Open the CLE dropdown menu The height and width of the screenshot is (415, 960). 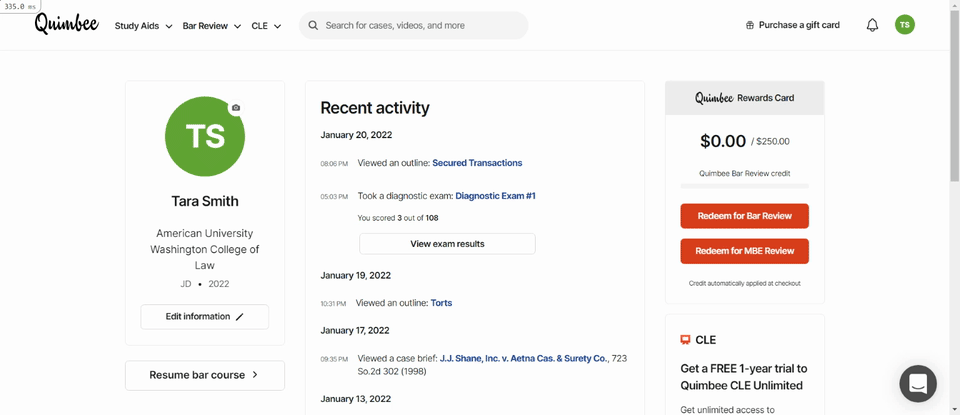click(266, 26)
